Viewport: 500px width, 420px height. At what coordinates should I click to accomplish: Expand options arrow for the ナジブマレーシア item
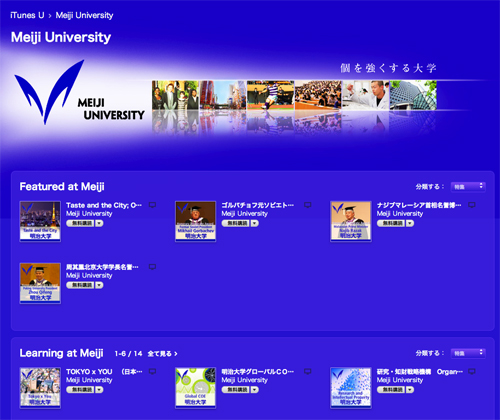pyautogui.click(x=410, y=223)
